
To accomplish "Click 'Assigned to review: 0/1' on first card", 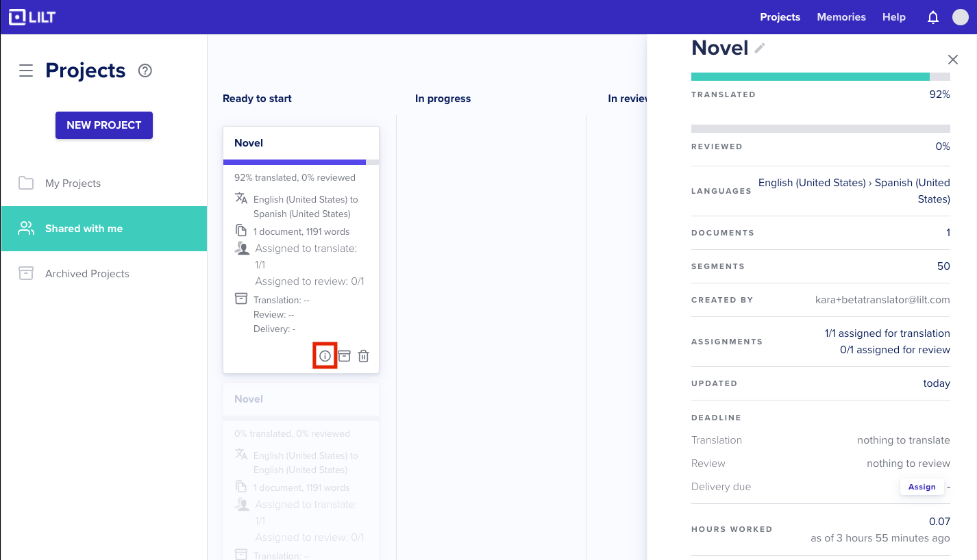I will [x=310, y=281].
